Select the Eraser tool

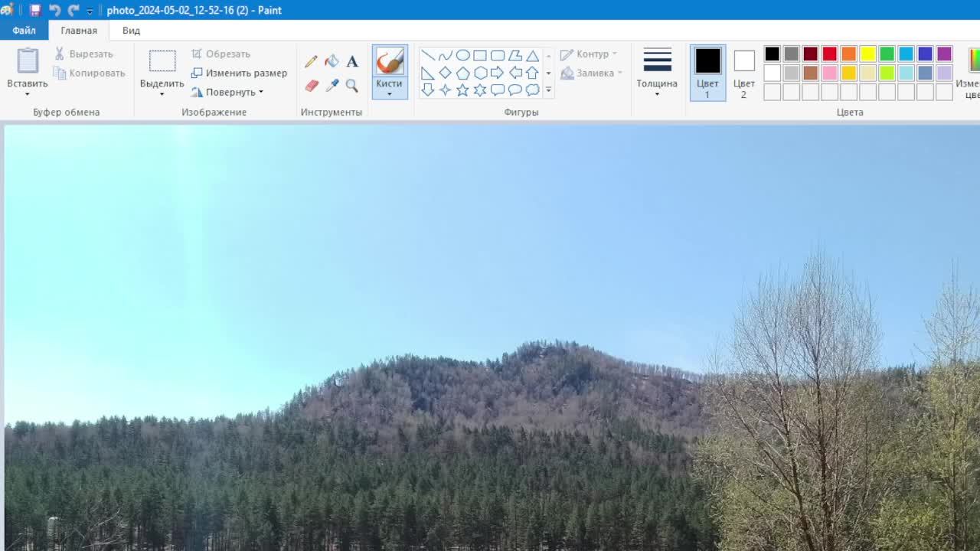(x=311, y=85)
